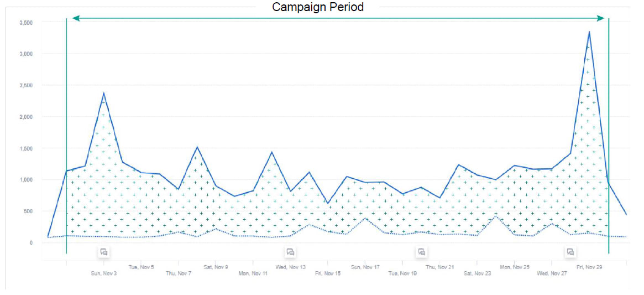644x295 pixels.
Task: Open annotation icon above Wed, Nov 13
Action: point(290,252)
